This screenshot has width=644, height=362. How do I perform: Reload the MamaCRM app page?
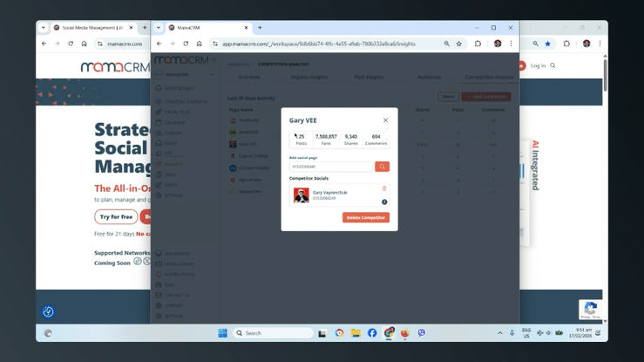pyautogui.click(x=186, y=44)
